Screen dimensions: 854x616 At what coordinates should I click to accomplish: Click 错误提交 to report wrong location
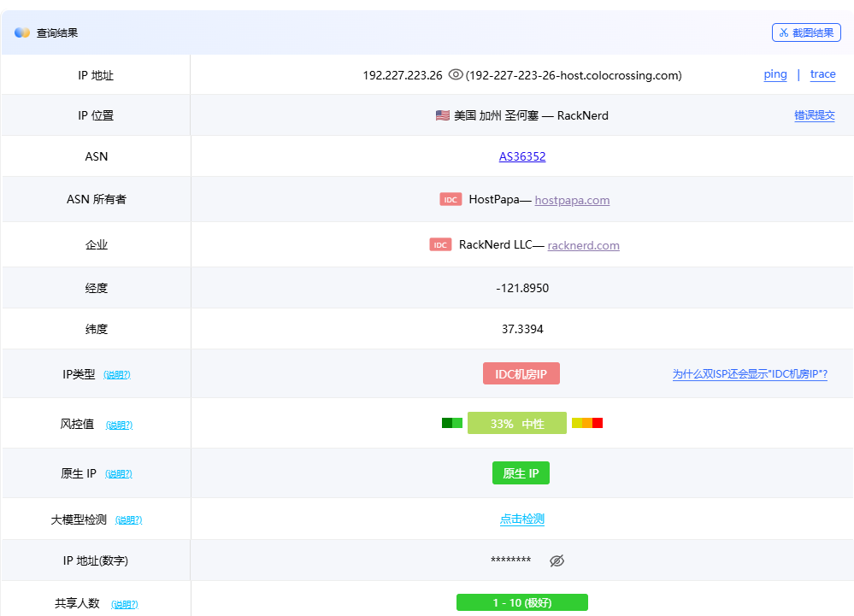coord(814,115)
